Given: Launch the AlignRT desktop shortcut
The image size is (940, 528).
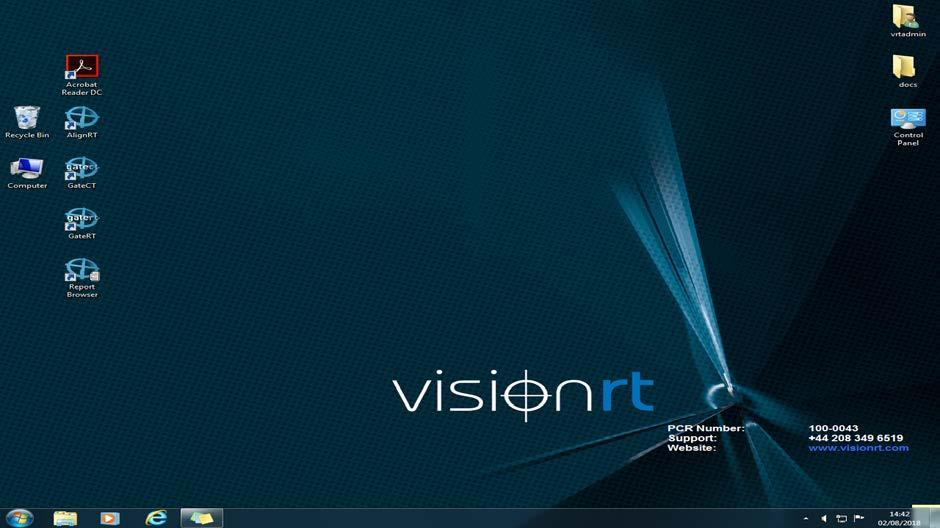Looking at the screenshot, I should point(82,122).
